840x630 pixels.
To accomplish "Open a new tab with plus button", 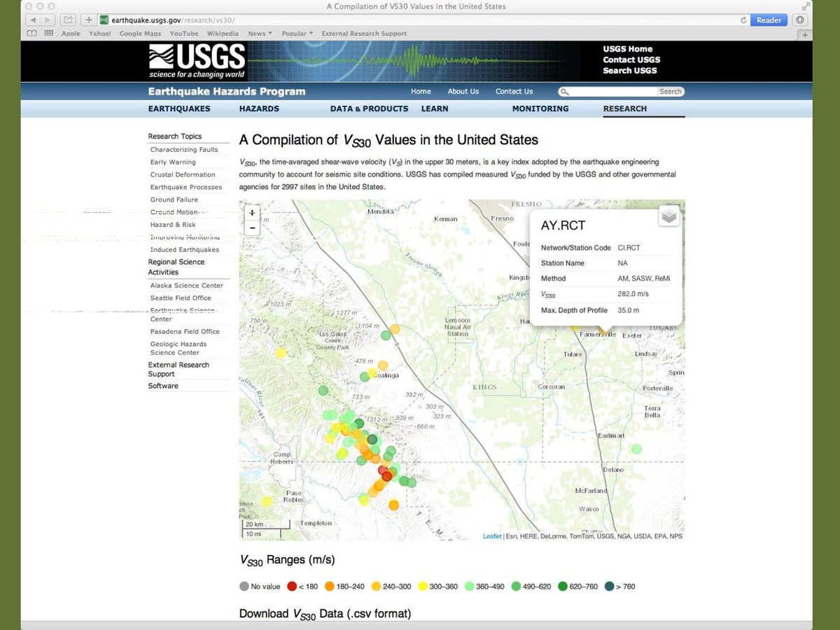I will 805,34.
